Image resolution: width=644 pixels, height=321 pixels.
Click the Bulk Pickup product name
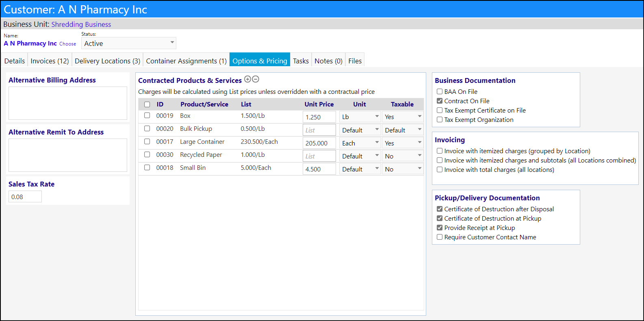[x=196, y=129]
